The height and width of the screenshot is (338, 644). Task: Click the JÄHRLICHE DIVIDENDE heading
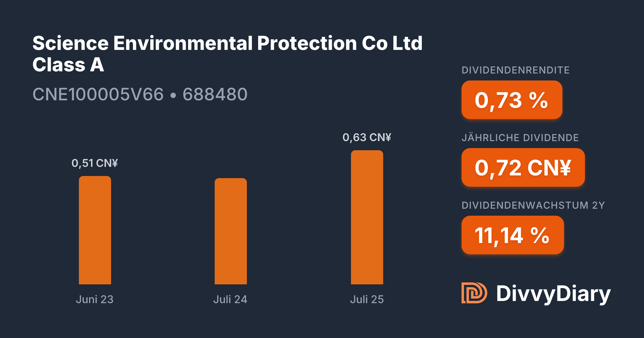click(x=520, y=138)
